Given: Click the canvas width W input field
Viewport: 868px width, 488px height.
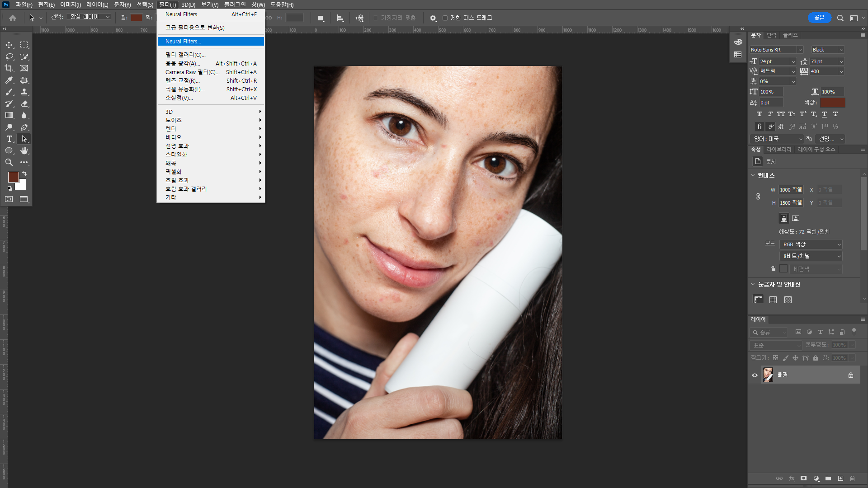Looking at the screenshot, I should click(790, 190).
